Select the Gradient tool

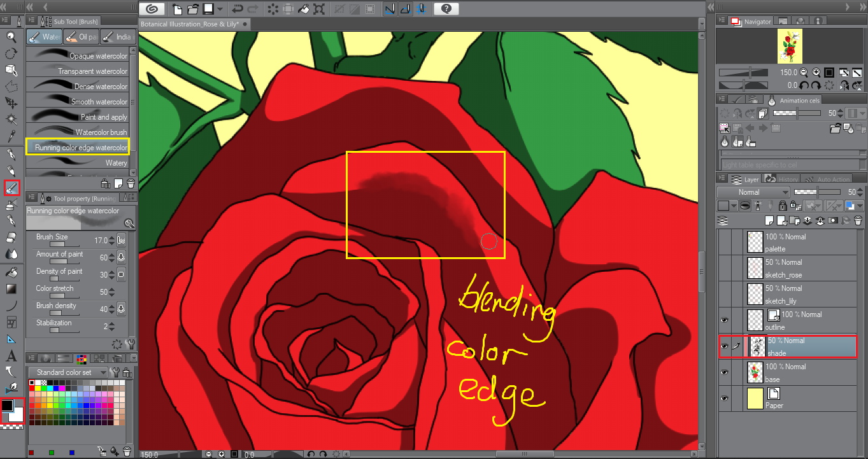click(x=11, y=289)
